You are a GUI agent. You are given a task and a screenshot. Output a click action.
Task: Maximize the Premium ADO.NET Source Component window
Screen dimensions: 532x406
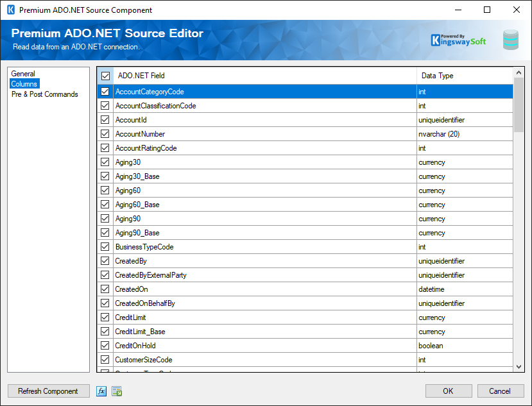tap(487, 10)
